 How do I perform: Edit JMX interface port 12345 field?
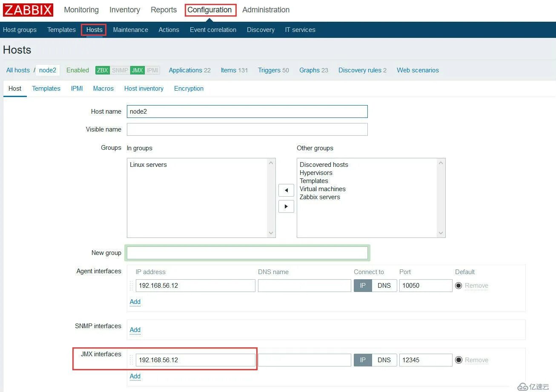pos(426,360)
